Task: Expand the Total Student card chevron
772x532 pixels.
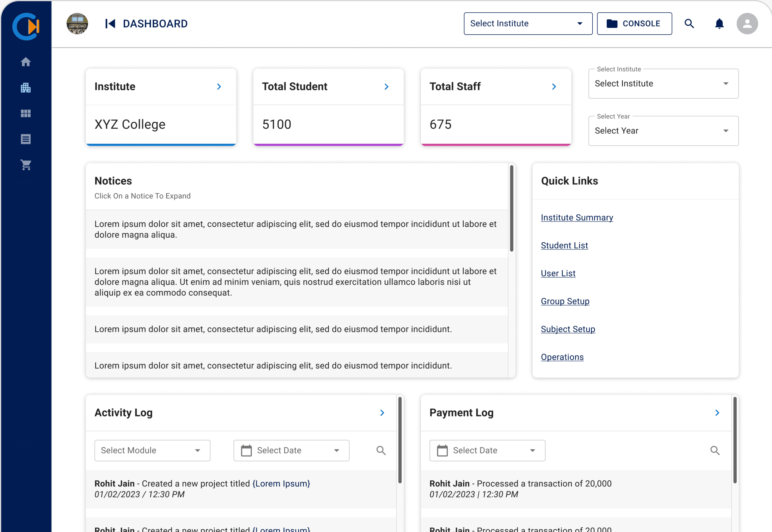Action: [386, 87]
